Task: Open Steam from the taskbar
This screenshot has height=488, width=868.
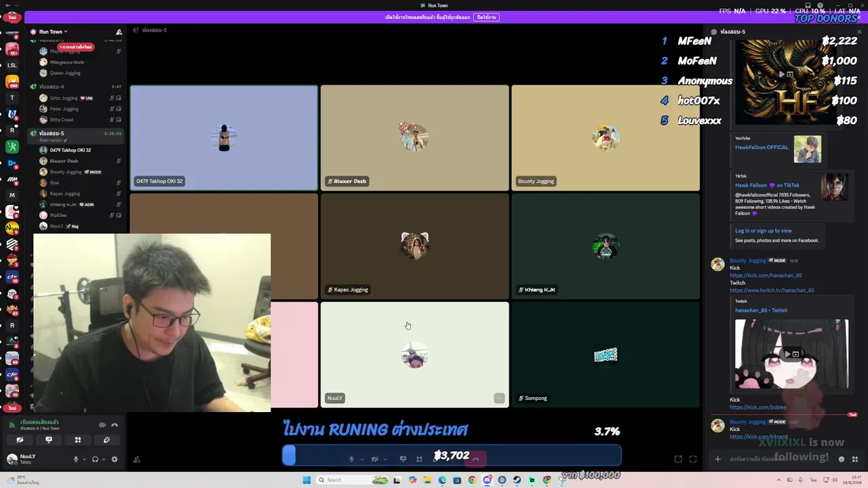Action: [517, 480]
